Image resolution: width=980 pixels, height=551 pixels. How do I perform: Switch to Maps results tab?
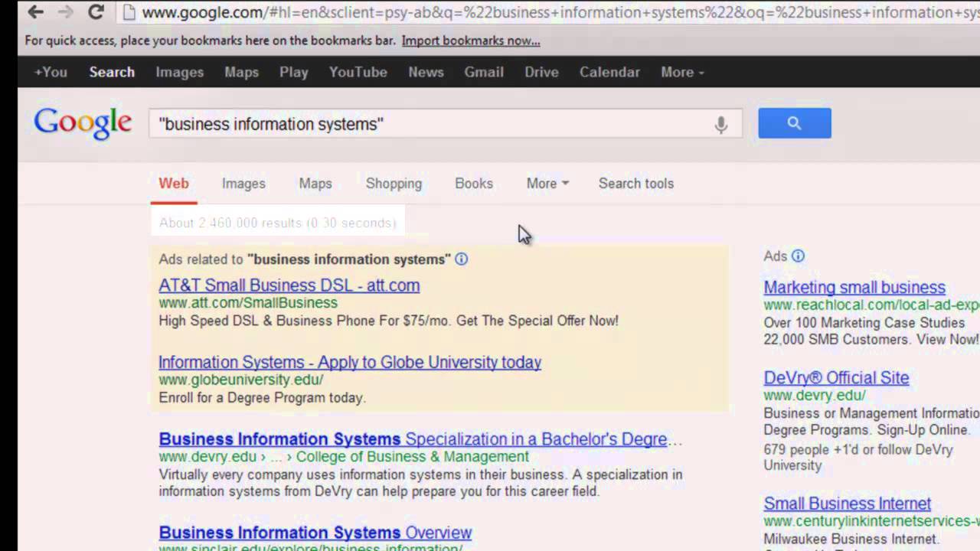(x=315, y=184)
